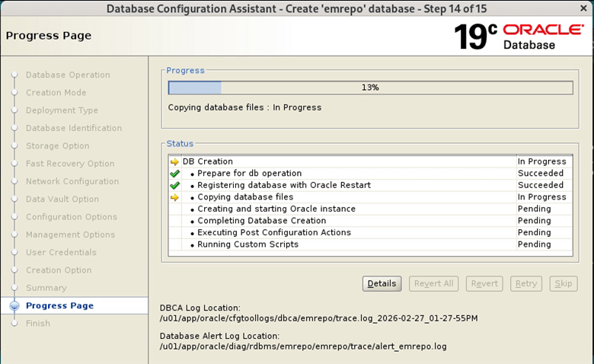Click yellow arrow icon beside Copying database files
Viewport: 594px width, 364px height.
(174, 197)
